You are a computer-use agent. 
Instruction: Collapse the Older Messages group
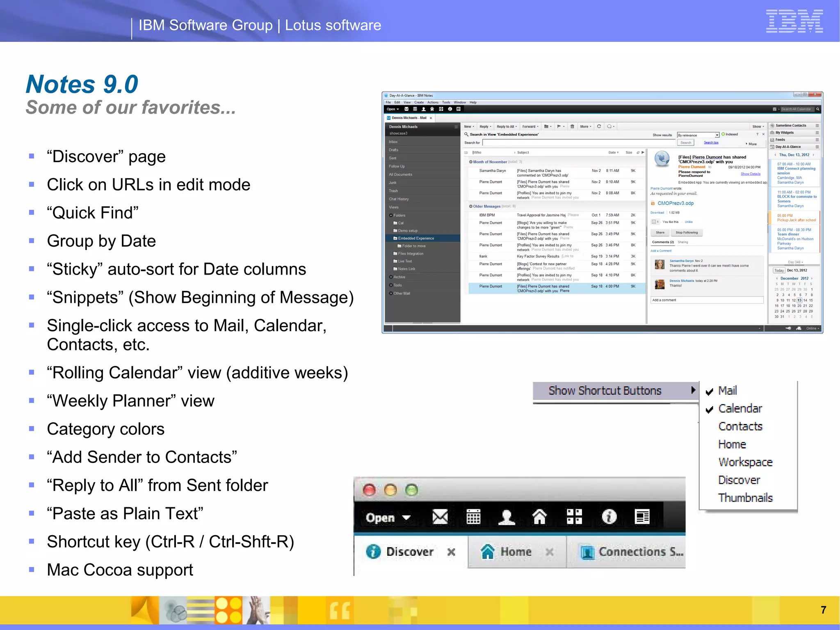[471, 206]
